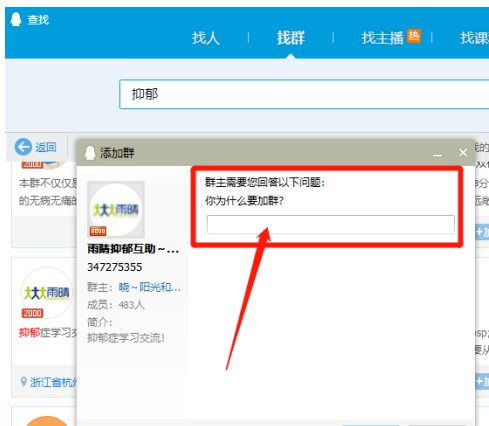The height and width of the screenshot is (426, 489).
Task: Click 你为什么要加群？ question text
Action: pos(244,201)
